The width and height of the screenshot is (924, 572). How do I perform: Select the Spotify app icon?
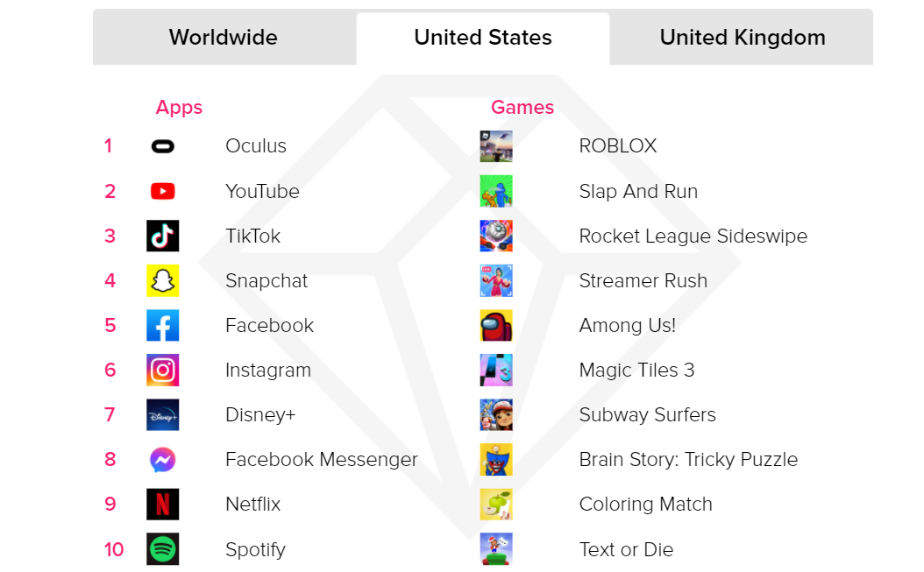click(x=163, y=549)
